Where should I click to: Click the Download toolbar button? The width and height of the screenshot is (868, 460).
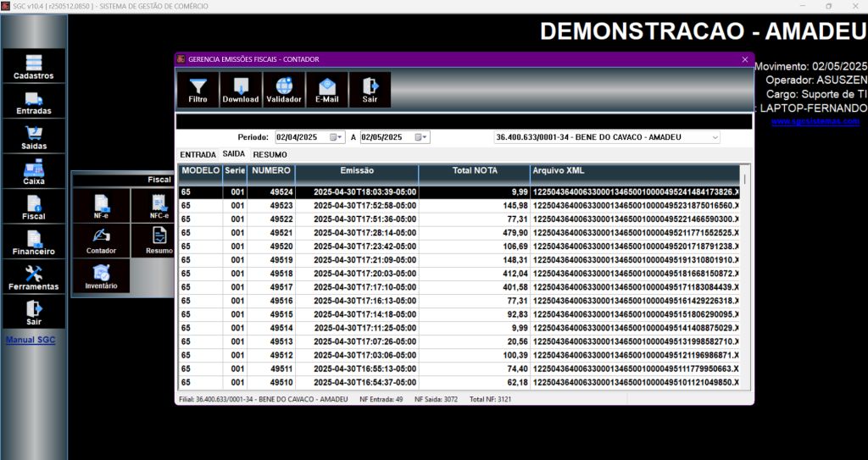(x=240, y=90)
